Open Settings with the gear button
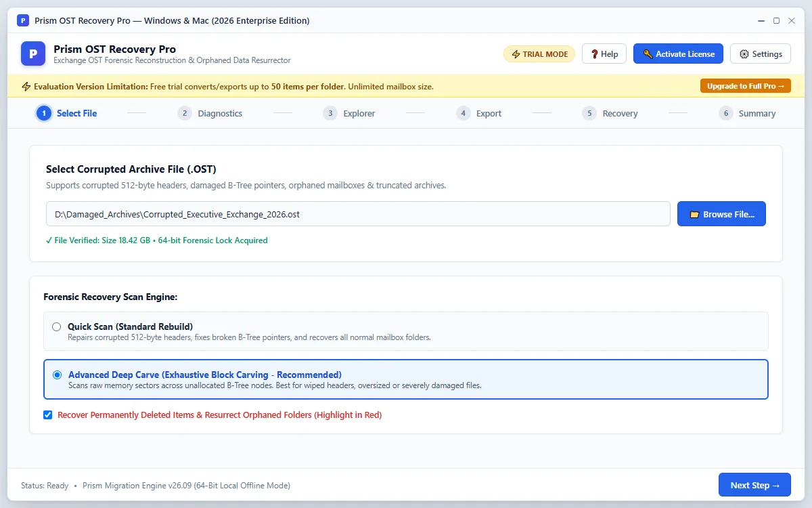812x508 pixels. [x=761, y=54]
